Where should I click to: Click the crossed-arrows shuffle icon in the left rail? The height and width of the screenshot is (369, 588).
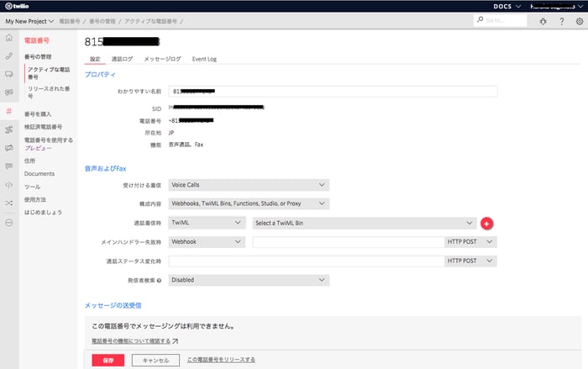pos(9,203)
